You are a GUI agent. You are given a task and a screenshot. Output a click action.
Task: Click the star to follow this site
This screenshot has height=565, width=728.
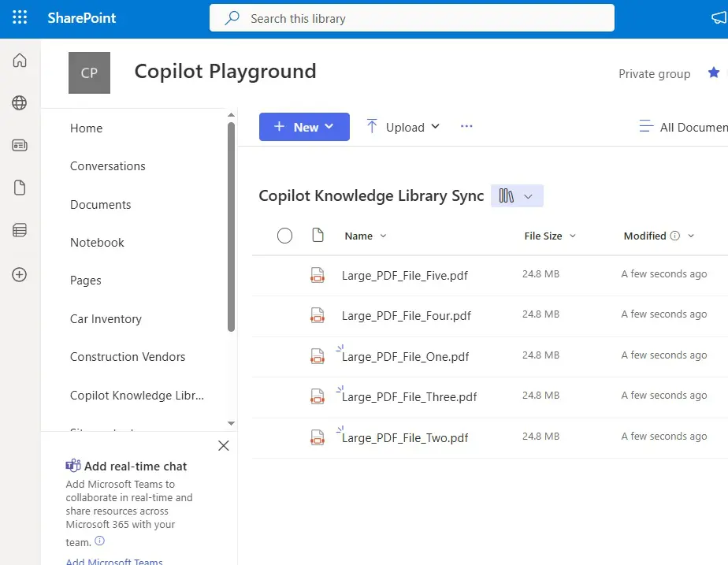(713, 73)
